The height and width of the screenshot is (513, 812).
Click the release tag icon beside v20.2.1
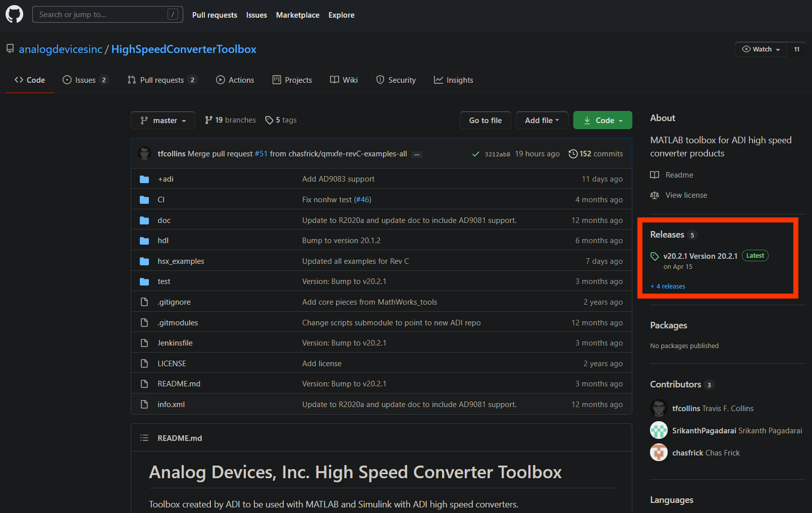[x=655, y=256]
